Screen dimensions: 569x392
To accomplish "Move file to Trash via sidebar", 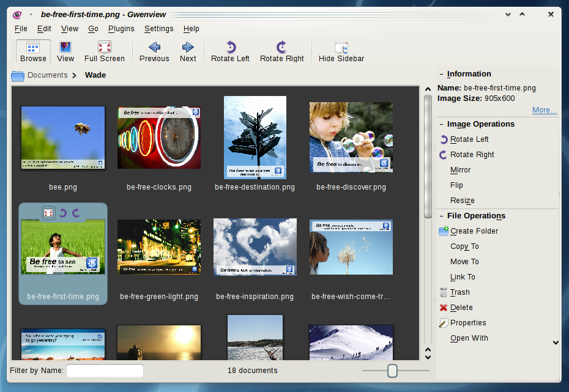I will pyautogui.click(x=459, y=292).
